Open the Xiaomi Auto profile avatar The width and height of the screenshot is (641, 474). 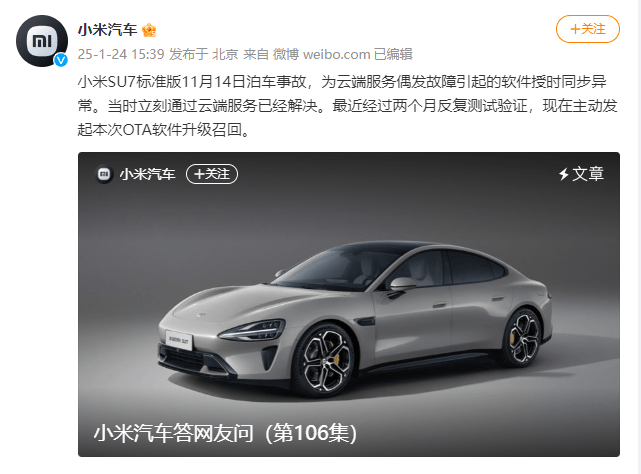(x=42, y=41)
